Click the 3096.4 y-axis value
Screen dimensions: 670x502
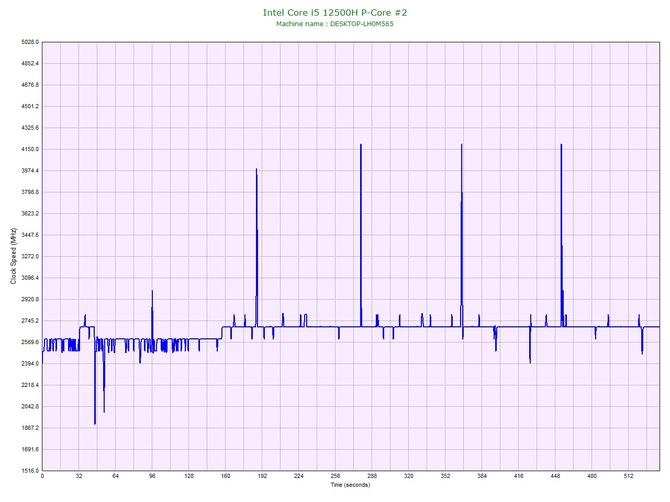click(30, 278)
